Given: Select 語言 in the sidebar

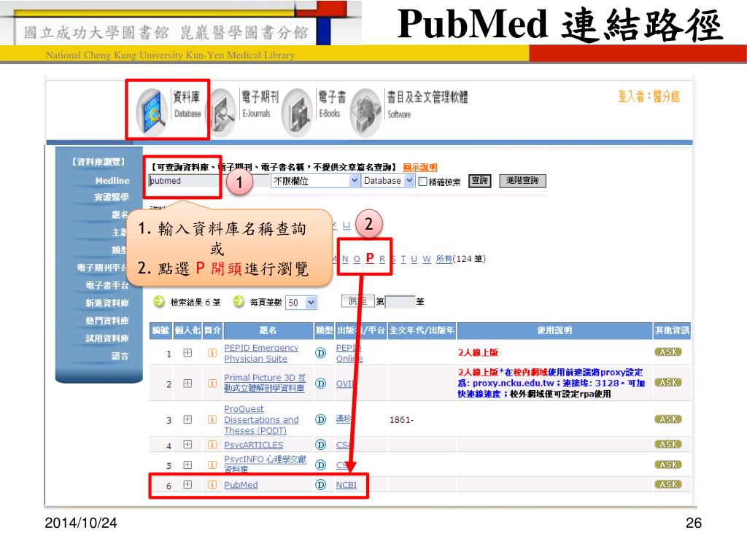Looking at the screenshot, I should 120,356.
